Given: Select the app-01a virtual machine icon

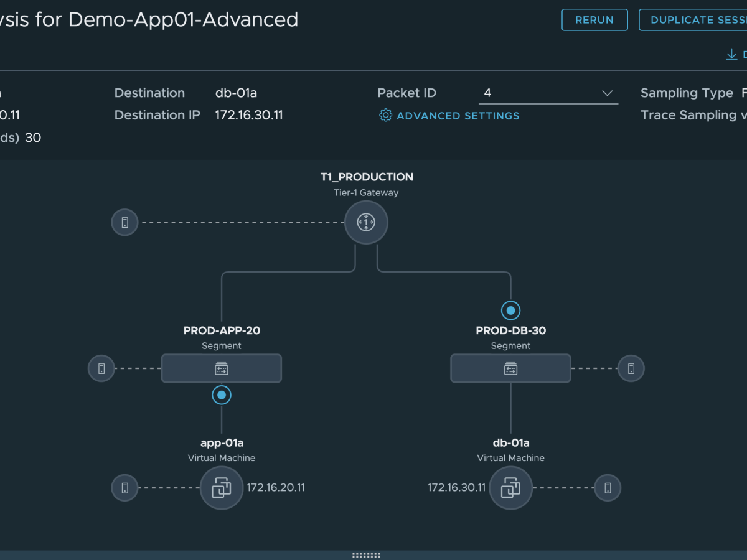Looking at the screenshot, I should [222, 488].
